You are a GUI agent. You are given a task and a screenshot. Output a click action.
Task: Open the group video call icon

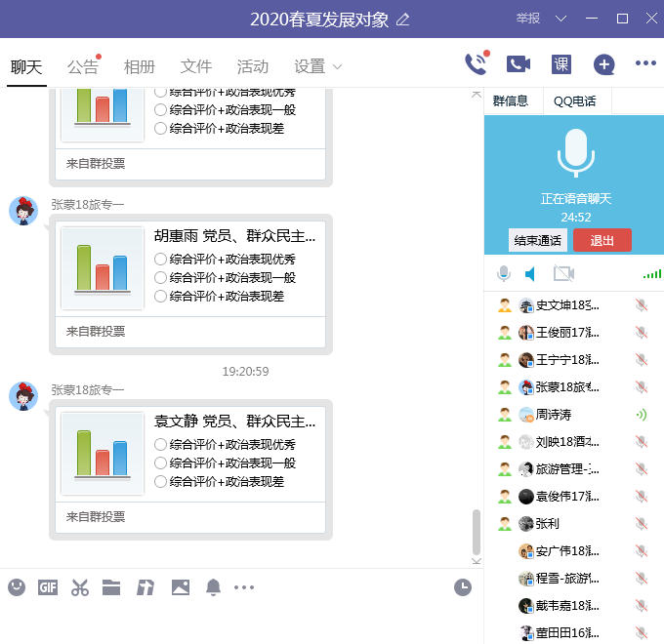[x=518, y=64]
